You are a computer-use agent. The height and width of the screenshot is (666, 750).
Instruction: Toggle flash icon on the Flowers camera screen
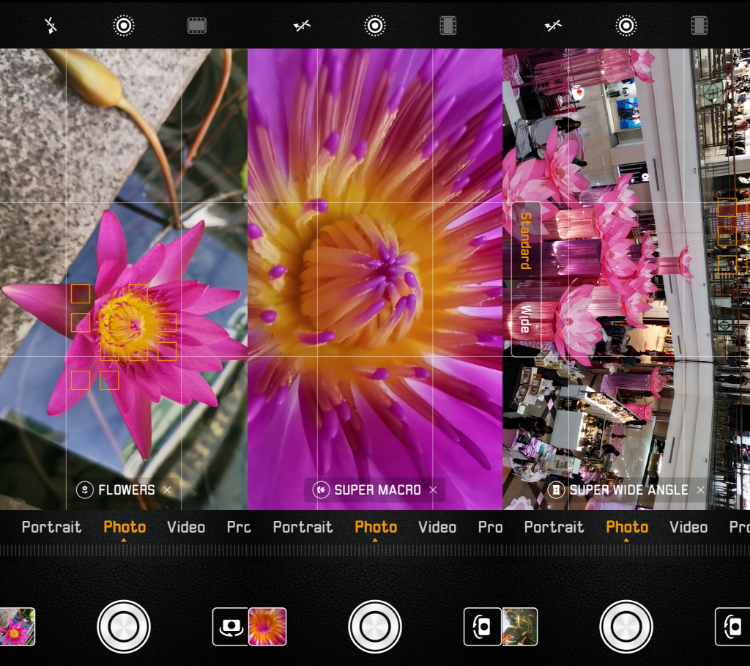pos(50,25)
